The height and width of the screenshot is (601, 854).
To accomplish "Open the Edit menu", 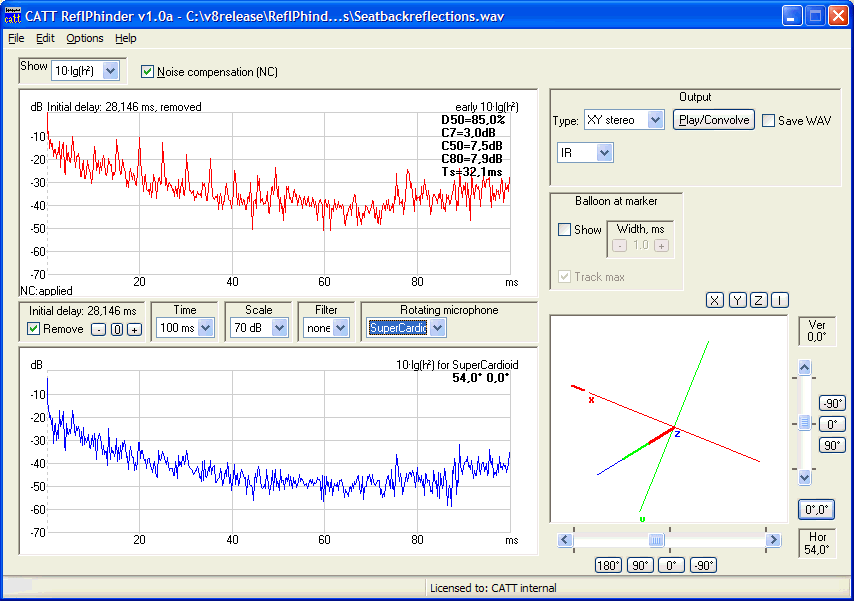I will coord(45,38).
